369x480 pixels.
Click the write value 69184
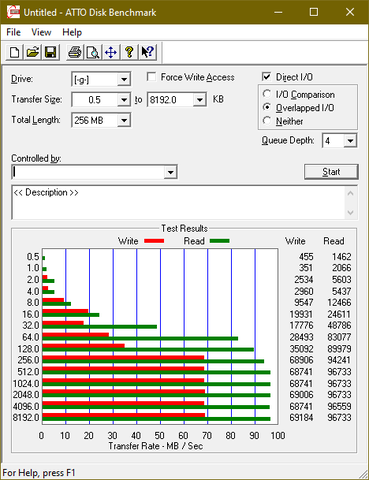click(x=301, y=418)
